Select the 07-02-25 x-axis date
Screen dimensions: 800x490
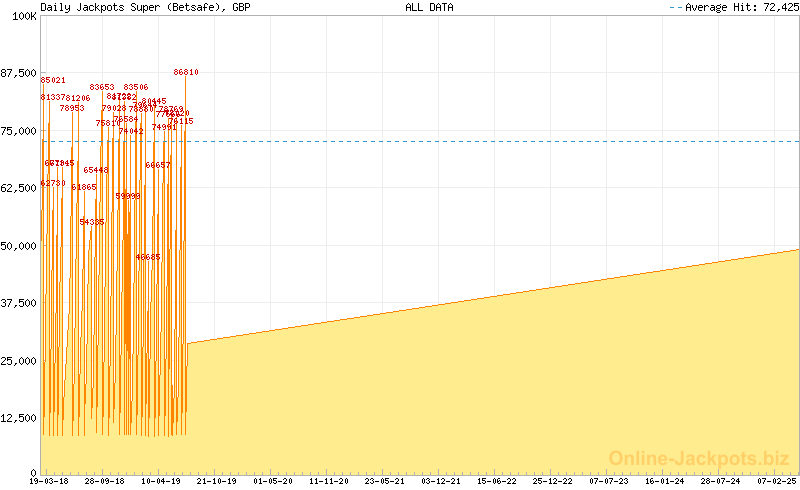774,481
